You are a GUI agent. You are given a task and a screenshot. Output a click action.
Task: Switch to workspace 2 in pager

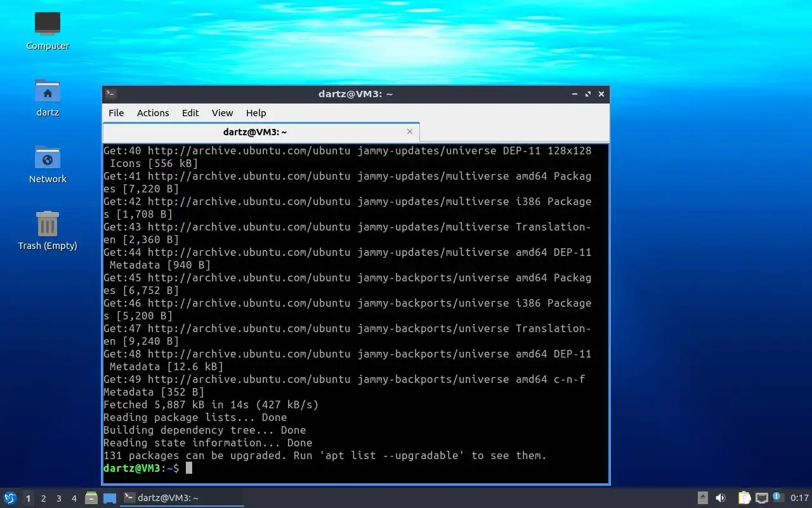[x=43, y=498]
